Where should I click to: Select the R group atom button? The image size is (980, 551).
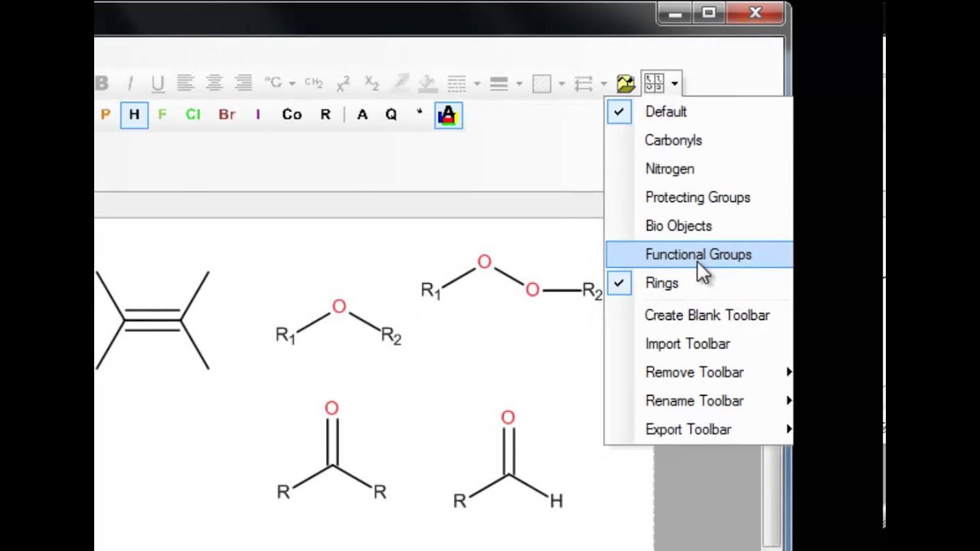point(325,115)
